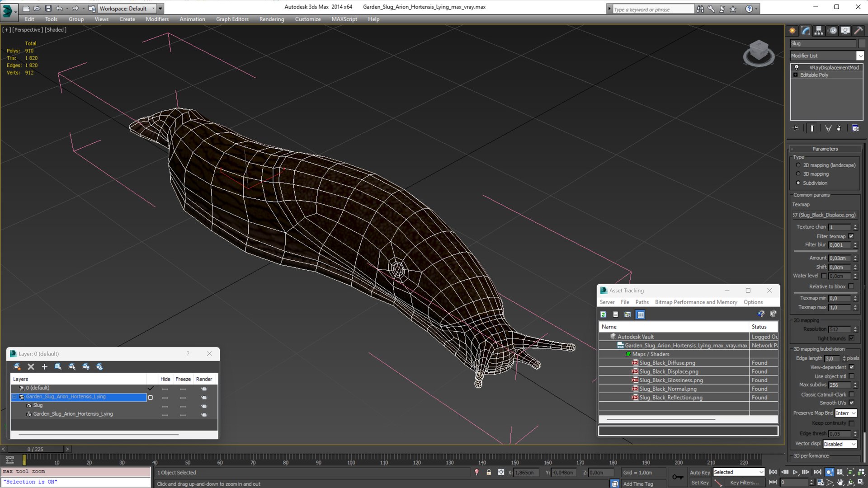Click Make Unique icon under modifier stack
The width and height of the screenshot is (868, 488).
coord(828,128)
